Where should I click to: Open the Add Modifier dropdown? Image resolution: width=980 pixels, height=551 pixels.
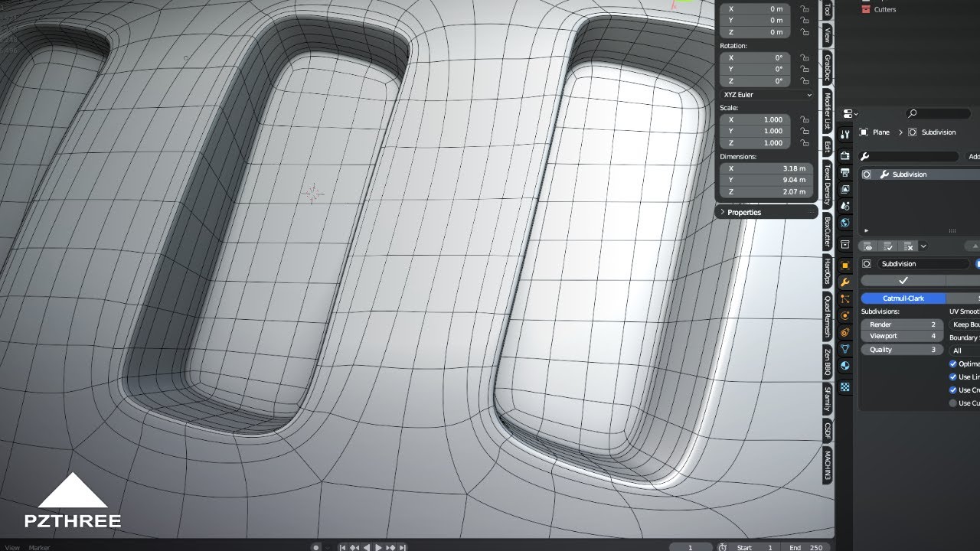tap(973, 156)
